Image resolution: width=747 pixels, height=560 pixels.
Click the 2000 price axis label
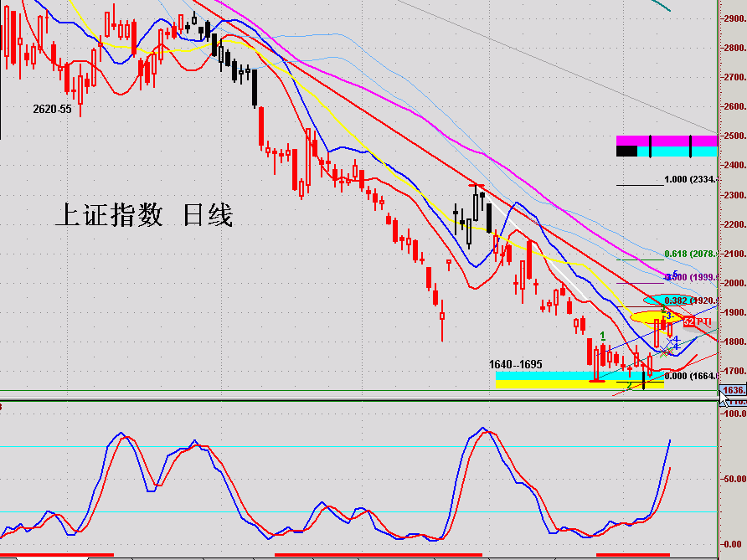click(734, 283)
